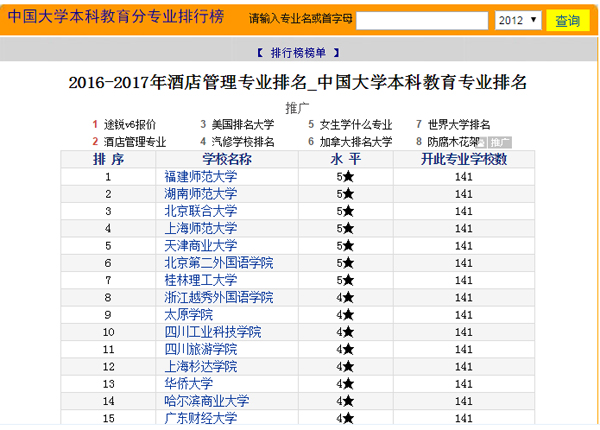Open 桂林理工大学 school link
Viewport: 600px width, 430px height.
click(200, 280)
